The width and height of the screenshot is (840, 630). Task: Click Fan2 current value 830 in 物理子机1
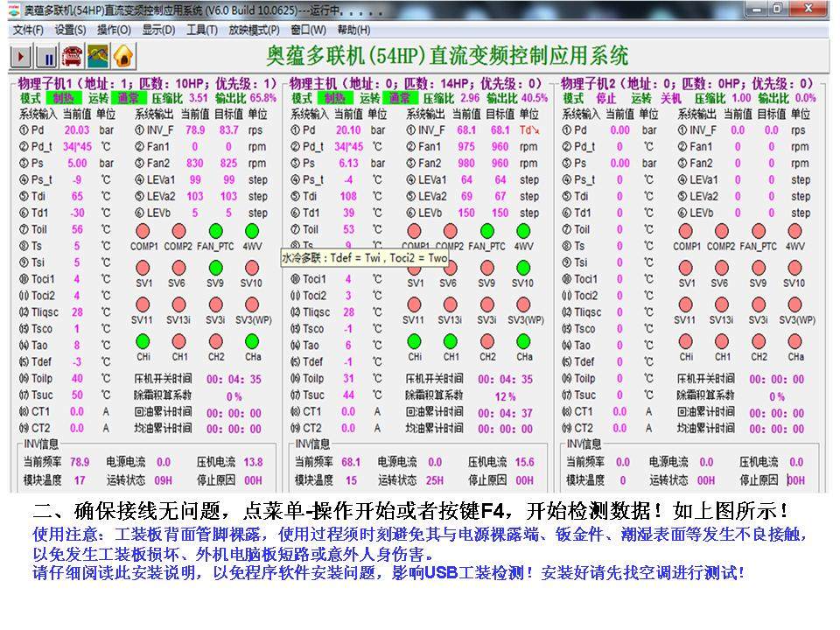tap(194, 164)
